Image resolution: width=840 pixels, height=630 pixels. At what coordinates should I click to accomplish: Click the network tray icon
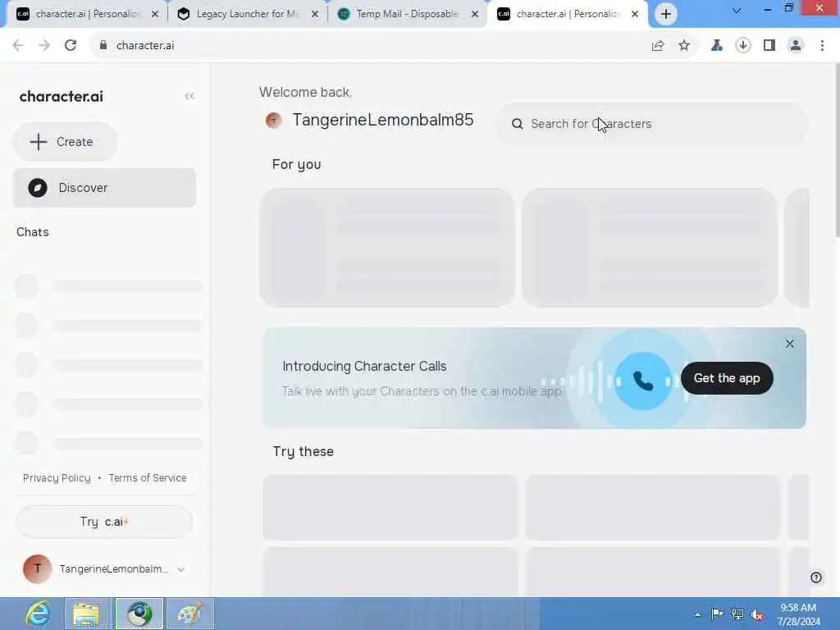tap(737, 614)
